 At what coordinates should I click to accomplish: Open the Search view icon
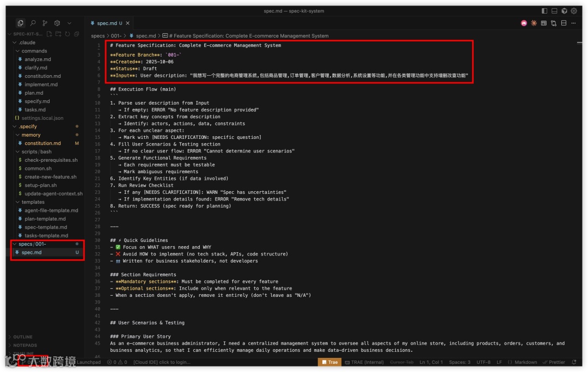pyautogui.click(x=33, y=23)
